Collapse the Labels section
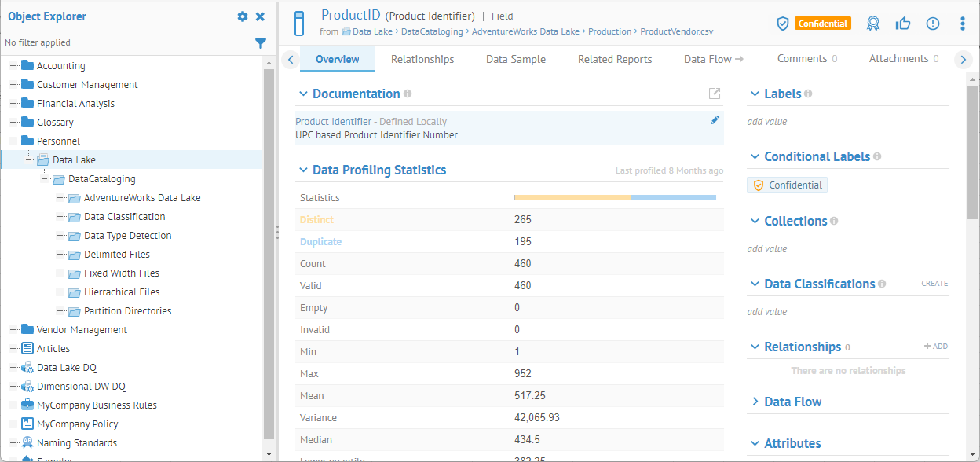The width and height of the screenshot is (980, 462). (755, 94)
